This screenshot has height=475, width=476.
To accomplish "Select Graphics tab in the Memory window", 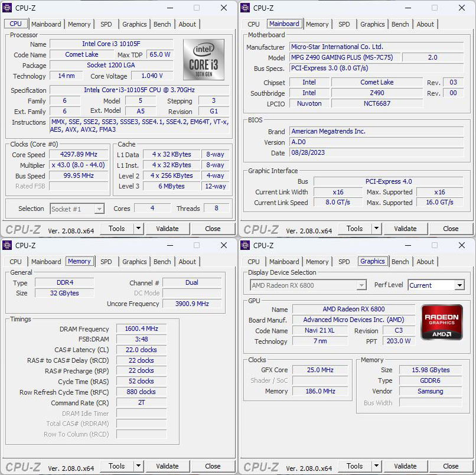I will [135, 262].
